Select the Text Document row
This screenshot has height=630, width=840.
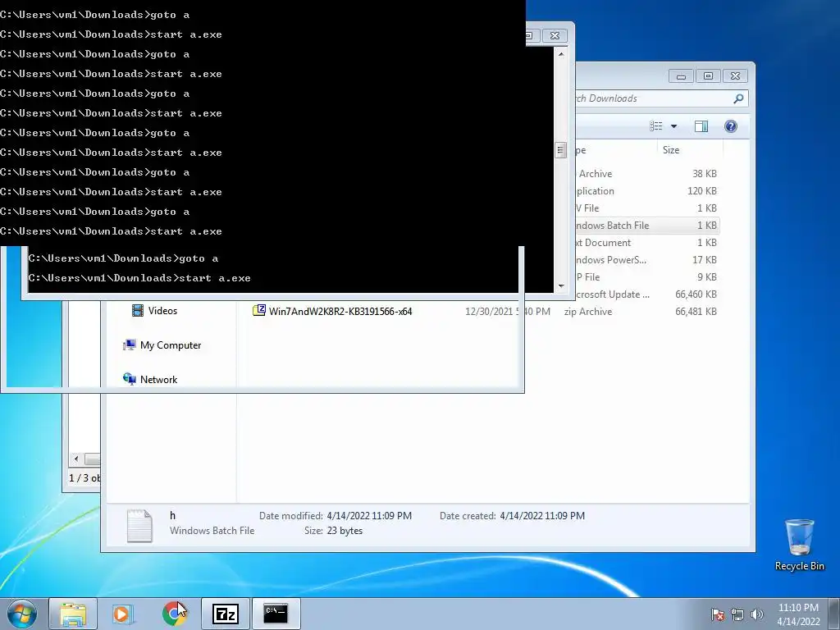click(646, 243)
